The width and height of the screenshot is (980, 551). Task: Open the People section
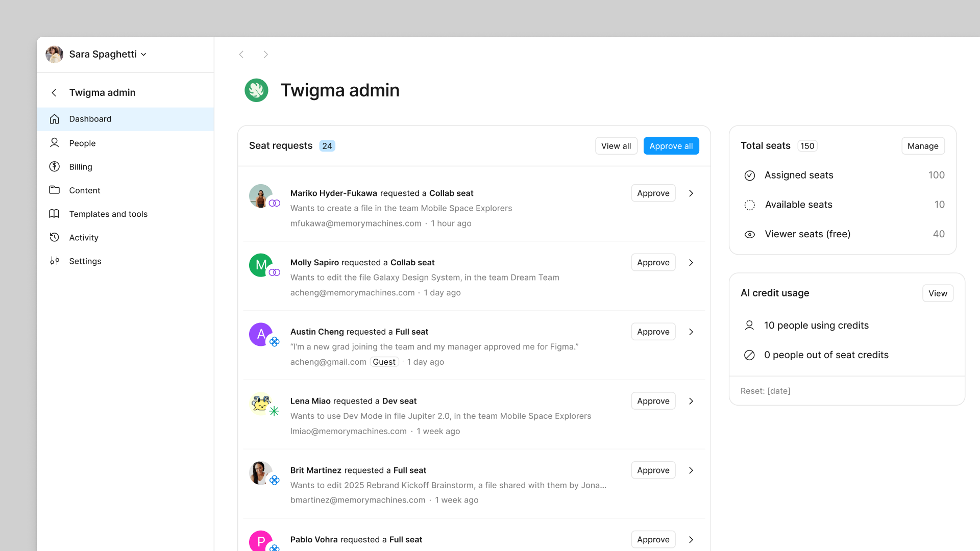point(125,143)
